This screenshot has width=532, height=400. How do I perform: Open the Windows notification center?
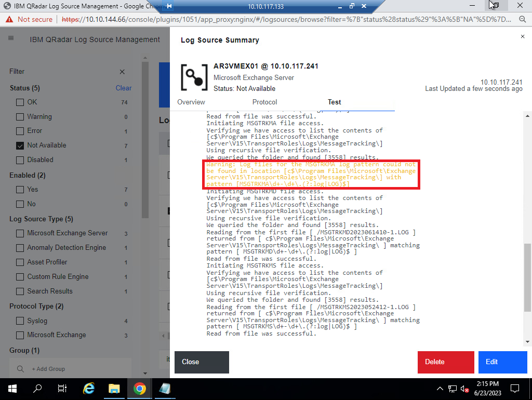pos(515,389)
